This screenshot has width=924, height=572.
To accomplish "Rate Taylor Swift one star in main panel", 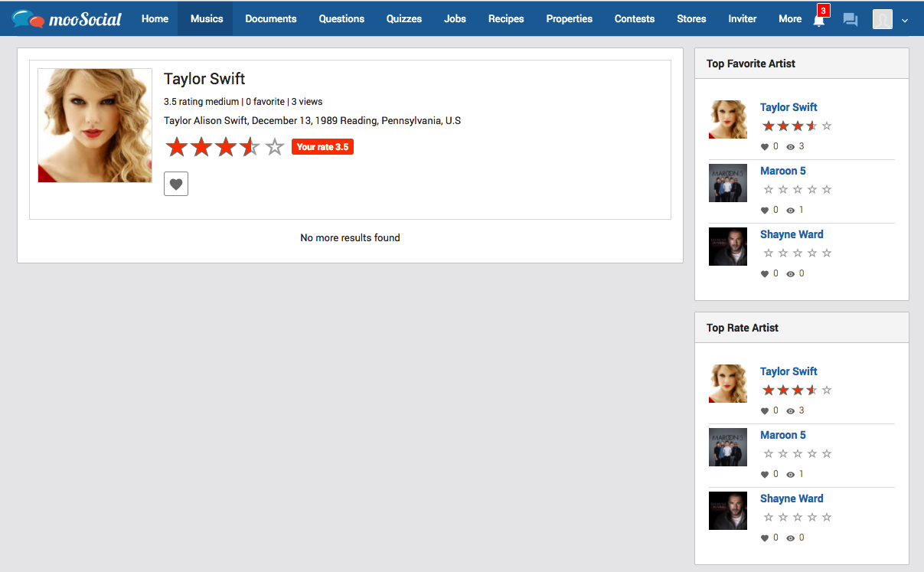I will 177,147.
